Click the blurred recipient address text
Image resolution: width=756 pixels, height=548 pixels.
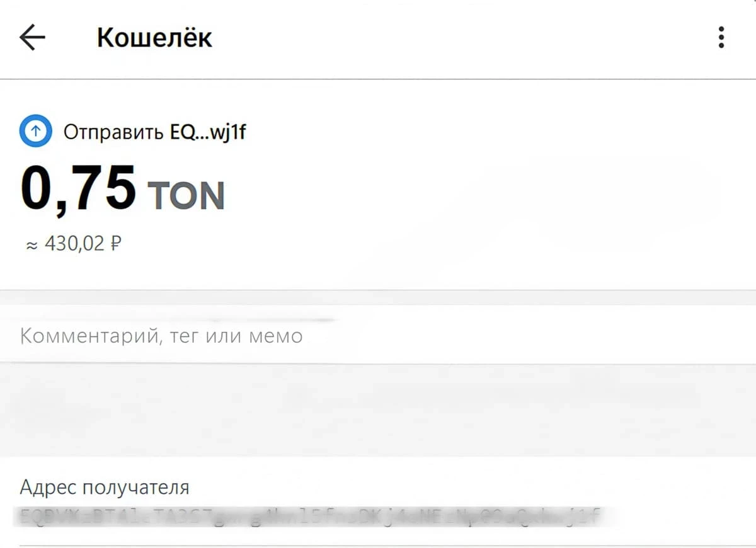(309, 517)
